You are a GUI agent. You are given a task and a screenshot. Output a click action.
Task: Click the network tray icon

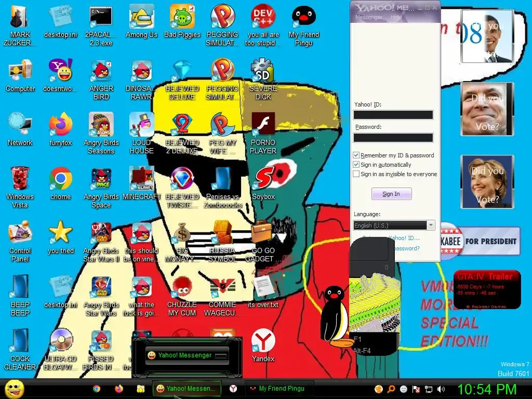coord(429,389)
